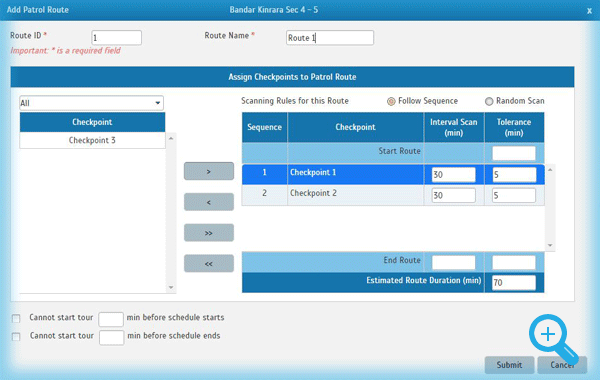Click End Route tolerance field
Image resolution: width=600 pixels, height=380 pixels.
514,262
